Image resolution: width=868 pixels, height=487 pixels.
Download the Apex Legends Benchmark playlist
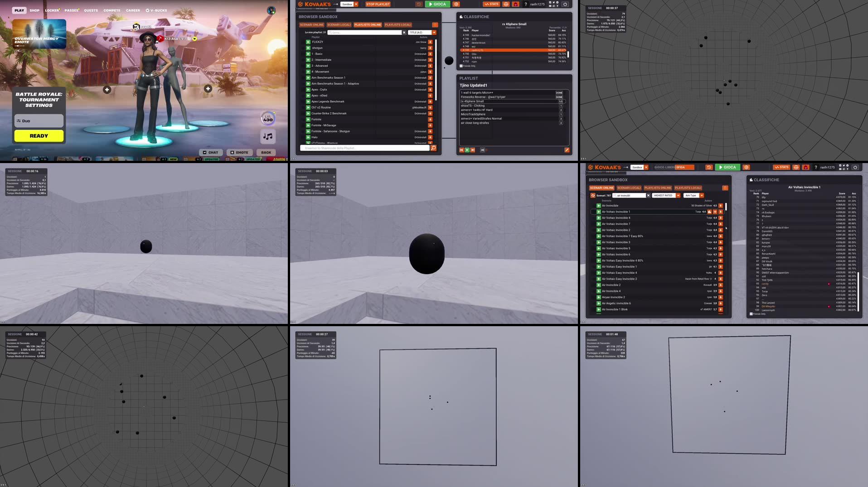coord(430,101)
